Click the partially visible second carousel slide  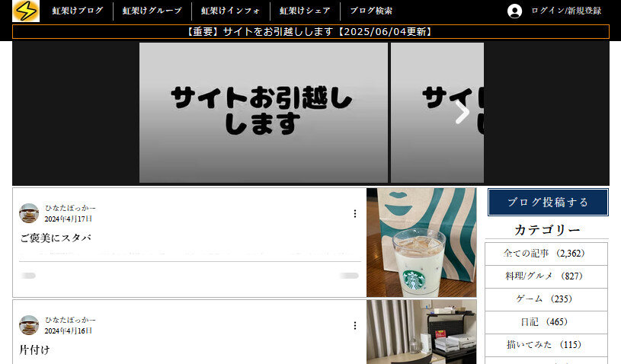pyautogui.click(x=437, y=113)
